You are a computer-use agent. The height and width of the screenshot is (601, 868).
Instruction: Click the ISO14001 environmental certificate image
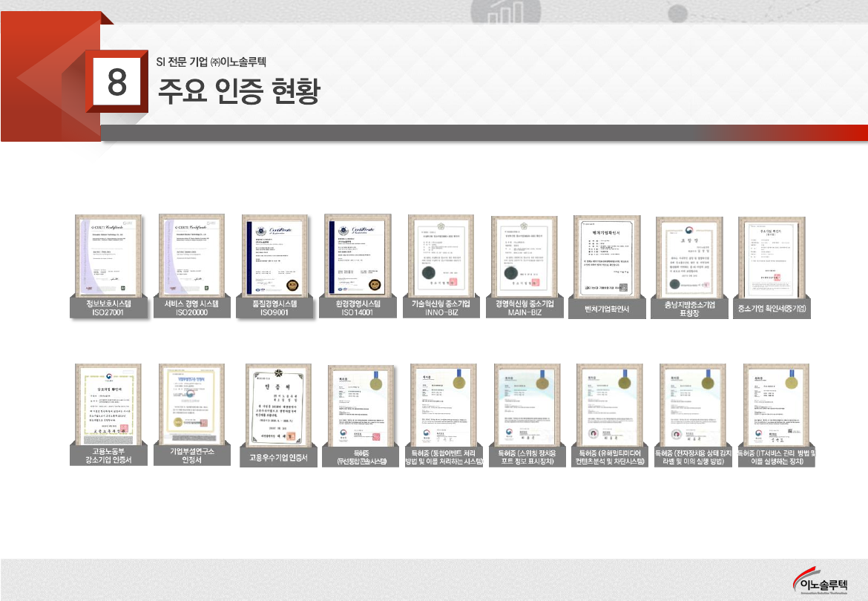coord(358,256)
